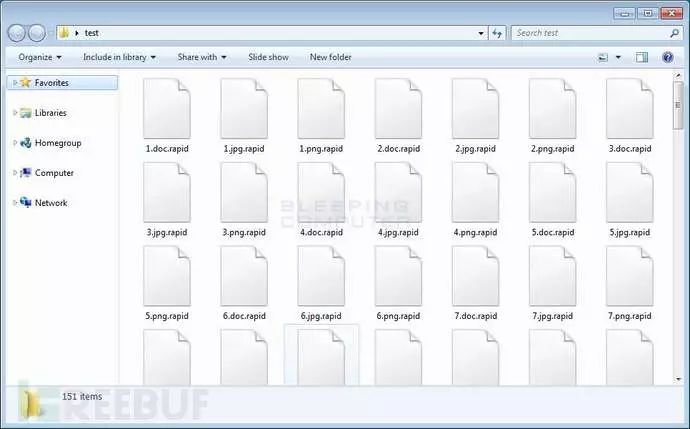Screen dimensions: 690x429
Task: Click the Slide show button
Action: tap(268, 57)
